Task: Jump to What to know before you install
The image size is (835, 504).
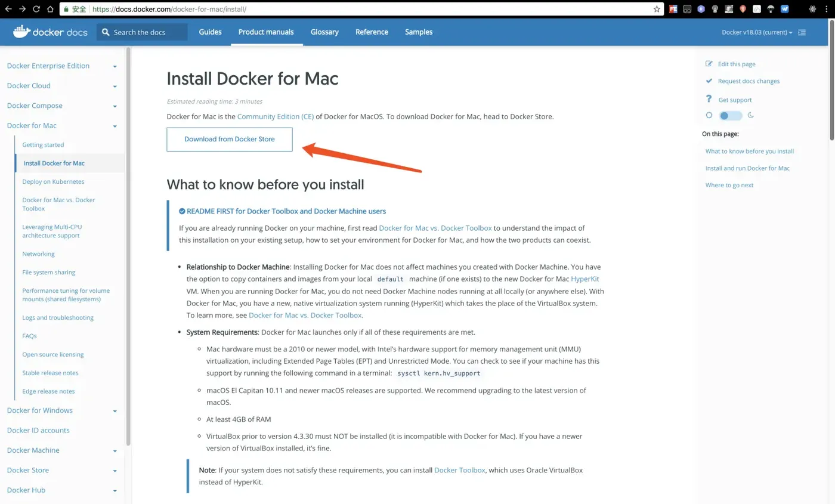Action: (750, 151)
